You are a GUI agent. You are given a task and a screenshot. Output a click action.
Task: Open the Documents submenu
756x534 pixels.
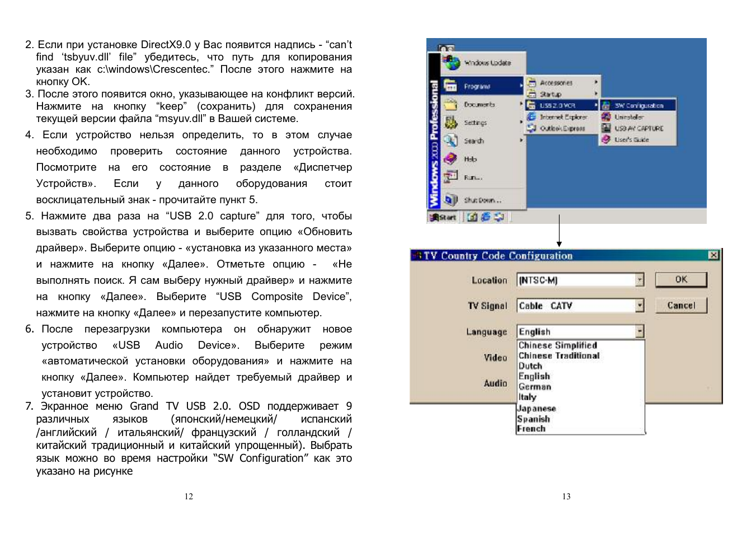coord(483,105)
